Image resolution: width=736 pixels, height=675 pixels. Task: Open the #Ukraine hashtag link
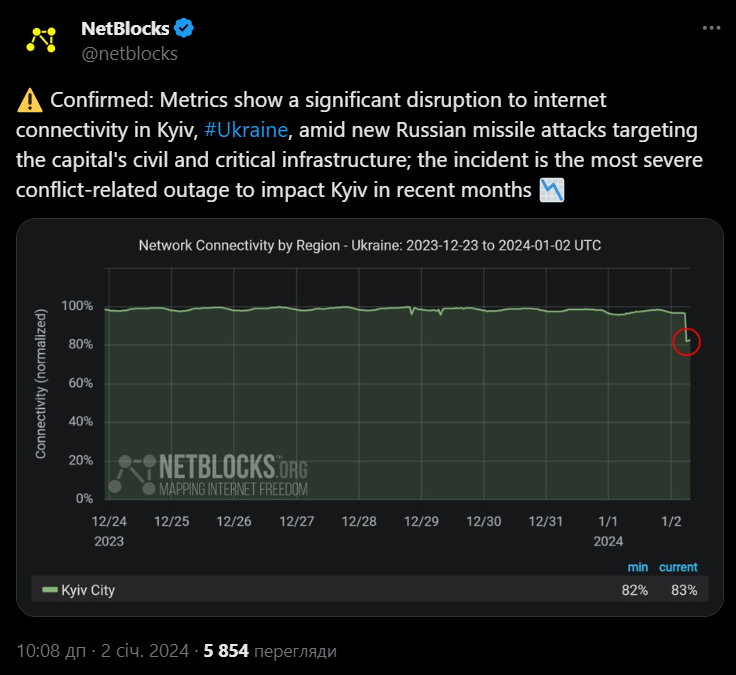pyautogui.click(x=246, y=130)
